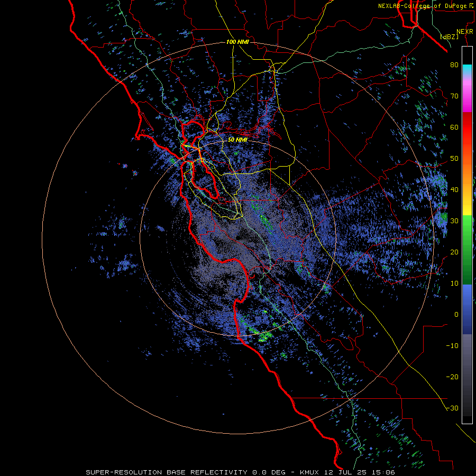The width and height of the screenshot is (476, 476).
Task: Click the 50 NMI range ring label
Action: click(237, 140)
